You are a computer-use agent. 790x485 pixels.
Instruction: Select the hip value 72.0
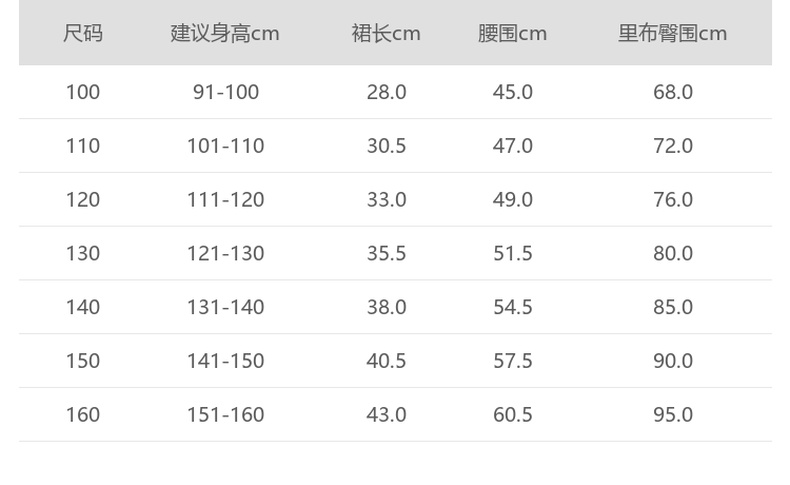[x=672, y=146]
